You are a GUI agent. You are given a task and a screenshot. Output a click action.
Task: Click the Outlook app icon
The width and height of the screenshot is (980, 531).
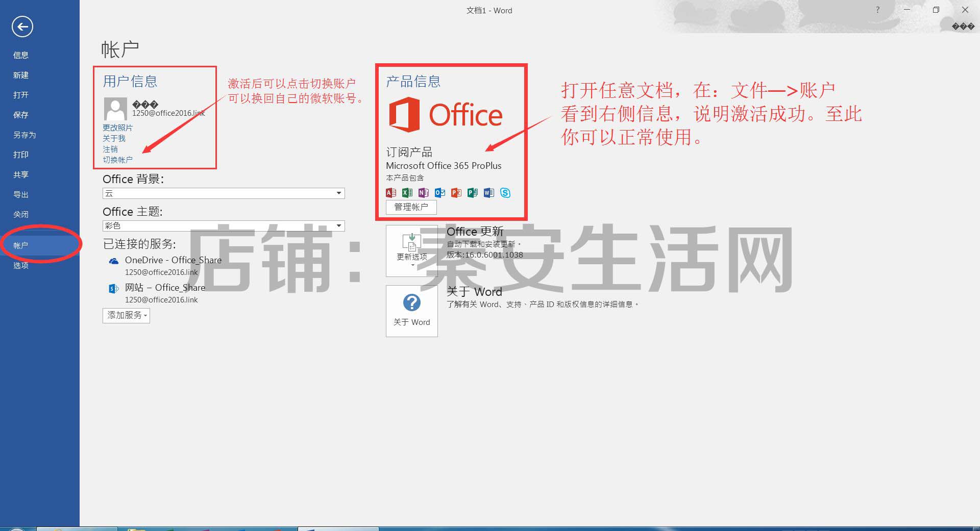pos(440,193)
